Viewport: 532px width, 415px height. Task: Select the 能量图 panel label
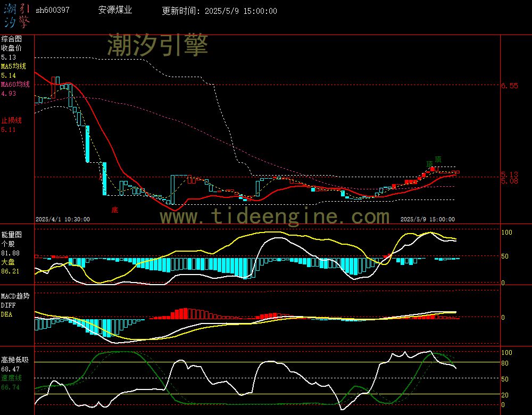[11, 235]
